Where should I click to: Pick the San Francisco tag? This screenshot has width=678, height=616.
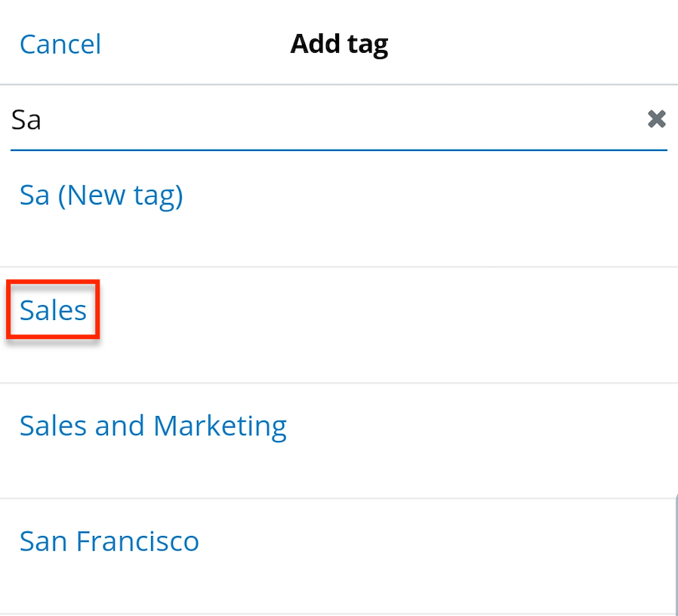109,541
